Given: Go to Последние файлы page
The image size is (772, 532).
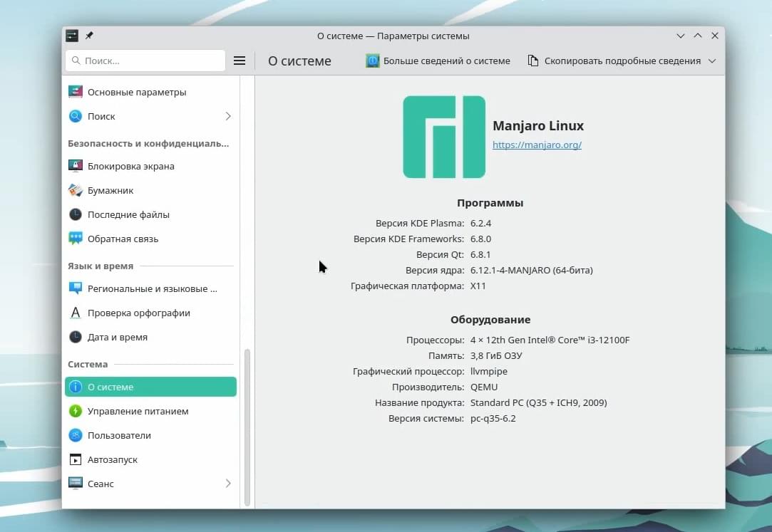Looking at the screenshot, I should 150,214.
